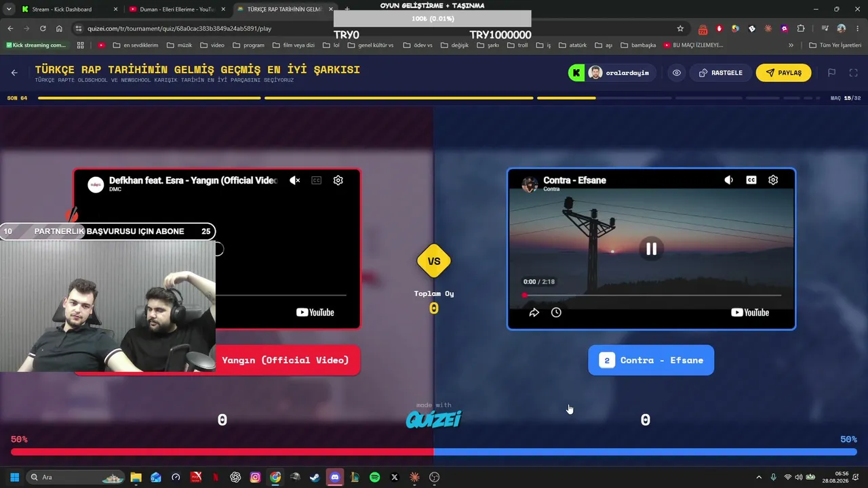Viewport: 868px width, 488px height.
Task: Open the Chrome profile avatar
Action: [841, 28]
